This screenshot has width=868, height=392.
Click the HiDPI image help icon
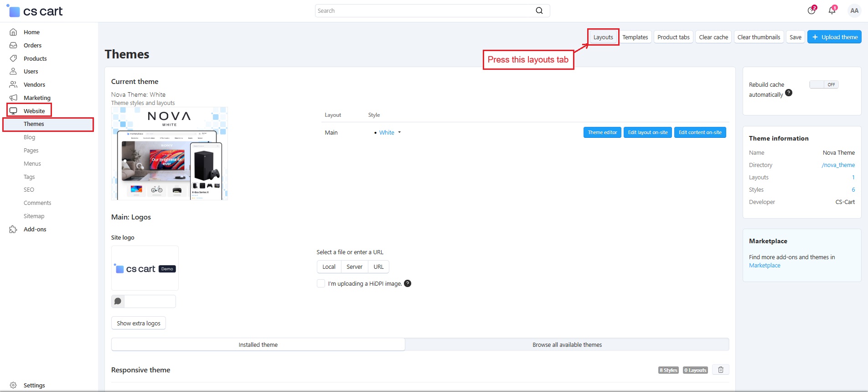tap(408, 283)
